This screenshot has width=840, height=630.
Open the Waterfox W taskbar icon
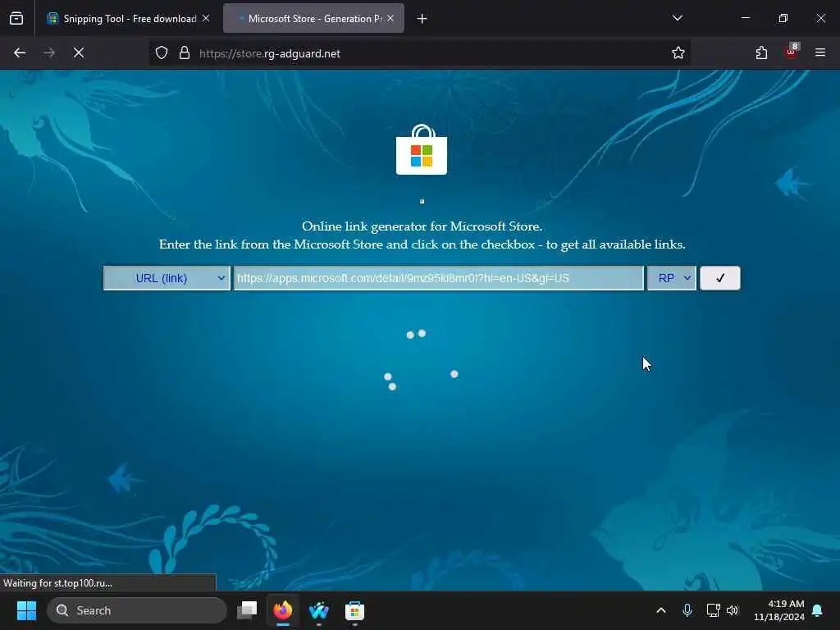coord(319,610)
